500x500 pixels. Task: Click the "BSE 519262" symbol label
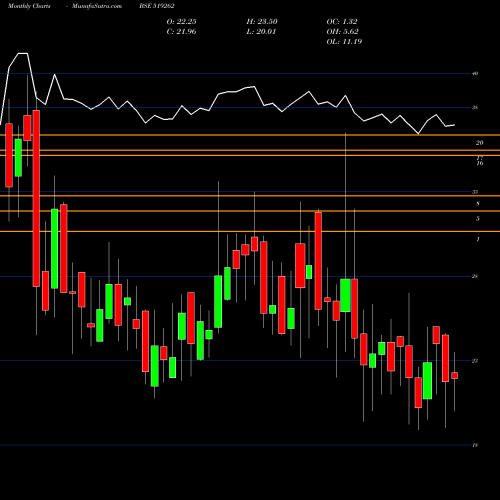[x=157, y=6]
